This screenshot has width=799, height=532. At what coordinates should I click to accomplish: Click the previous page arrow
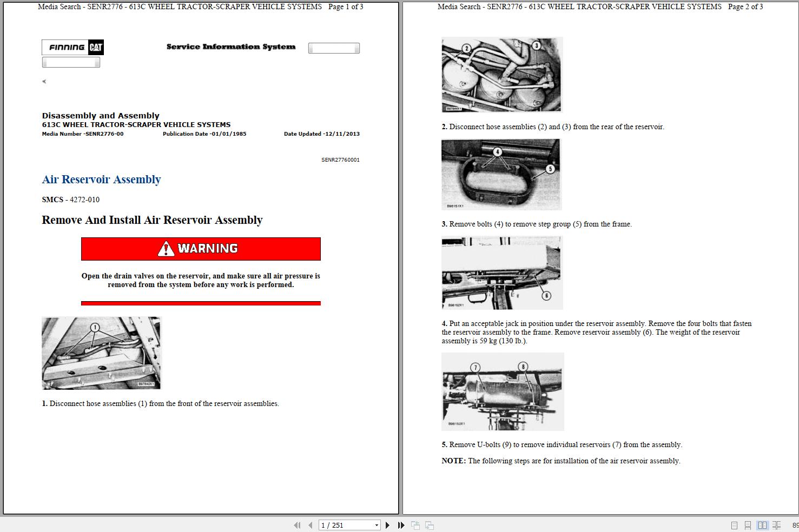(310, 525)
